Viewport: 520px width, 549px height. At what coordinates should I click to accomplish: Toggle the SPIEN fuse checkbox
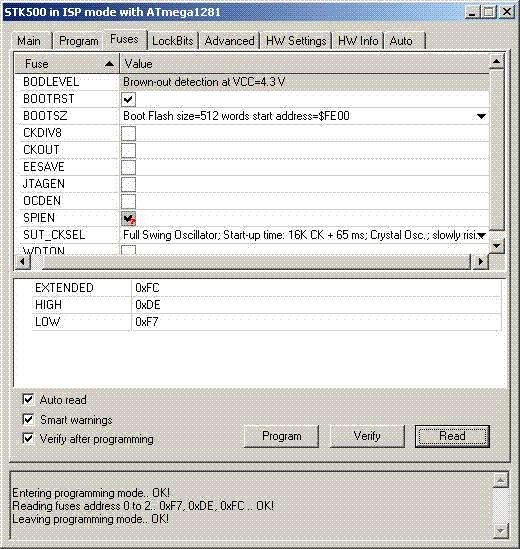[x=128, y=218]
